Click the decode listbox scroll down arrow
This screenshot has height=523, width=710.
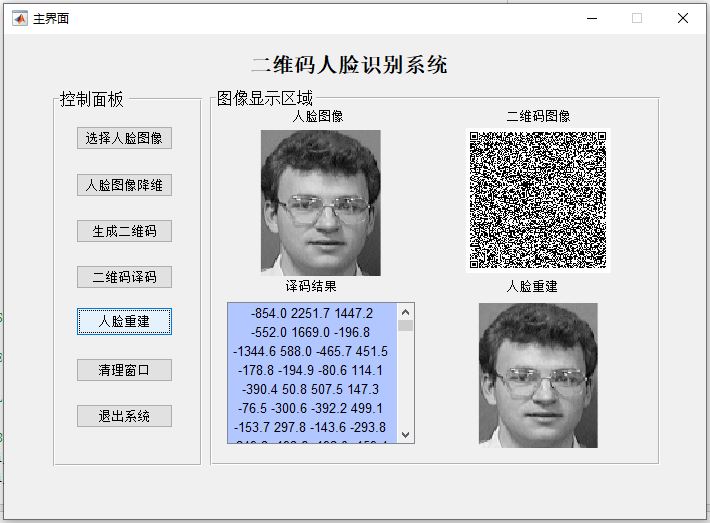(x=406, y=435)
